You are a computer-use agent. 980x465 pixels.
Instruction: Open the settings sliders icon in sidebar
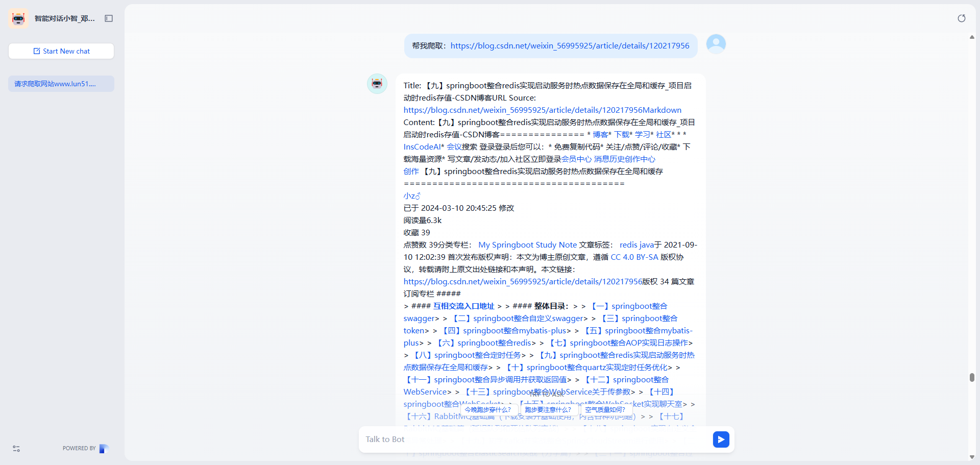coord(16,449)
